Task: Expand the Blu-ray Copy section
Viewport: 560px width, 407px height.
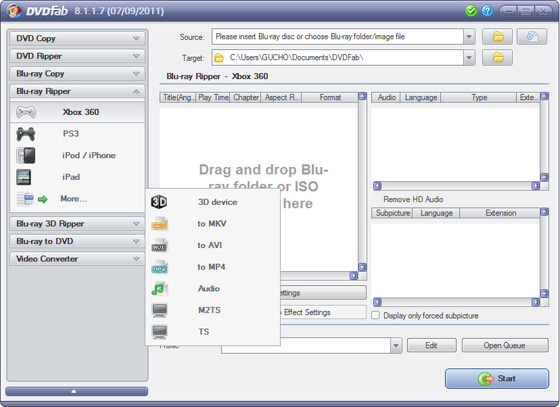Action: (x=78, y=74)
